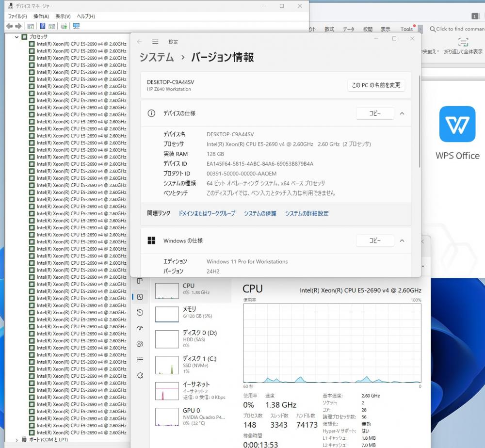485x448 pixels.
Task: Click the 1.38 GHz speed value
Action: (x=281, y=405)
